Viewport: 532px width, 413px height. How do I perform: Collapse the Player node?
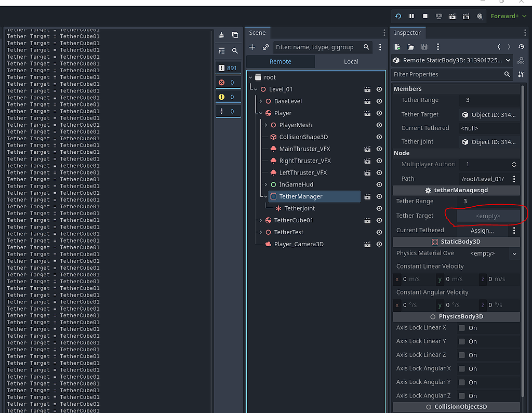(261, 113)
